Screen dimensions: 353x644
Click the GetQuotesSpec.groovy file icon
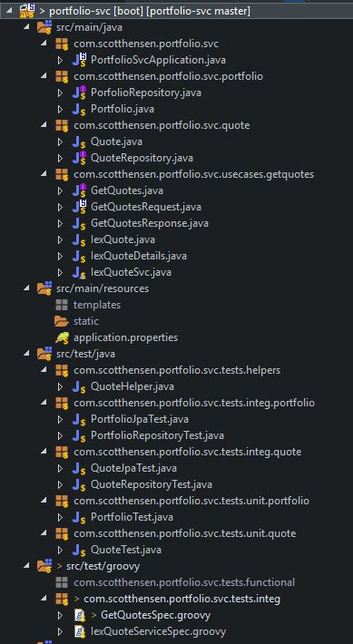click(79, 615)
